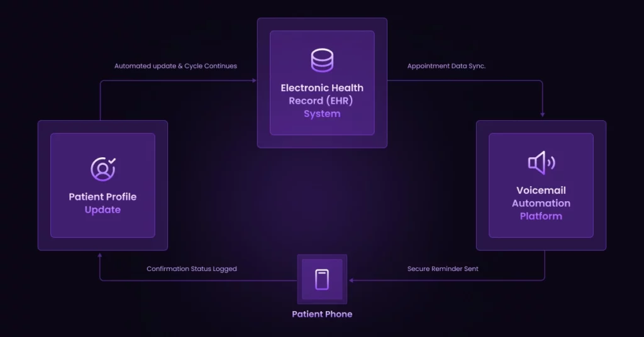The height and width of the screenshot is (337, 644).
Task: Click the arrowhead pointing into EHR System box
Action: 254,80
